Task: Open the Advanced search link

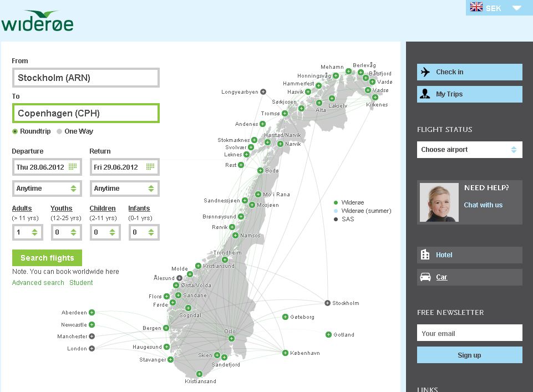Action: (38, 283)
